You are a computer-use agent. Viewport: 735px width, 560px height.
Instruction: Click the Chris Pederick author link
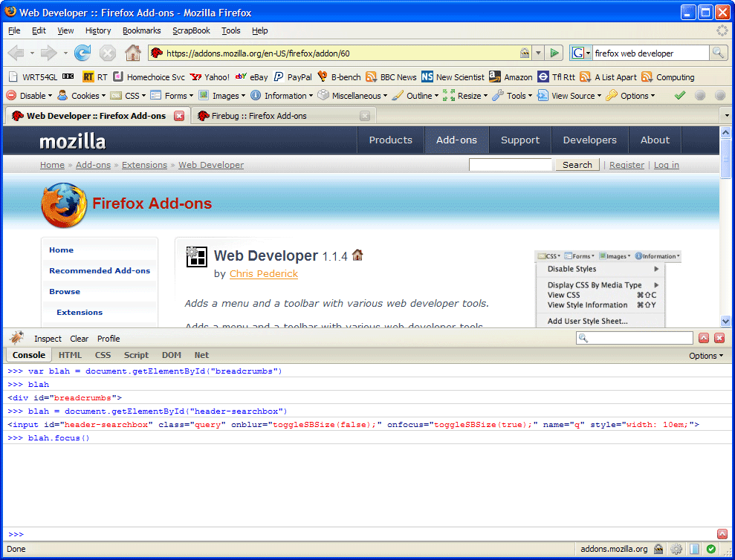click(263, 274)
